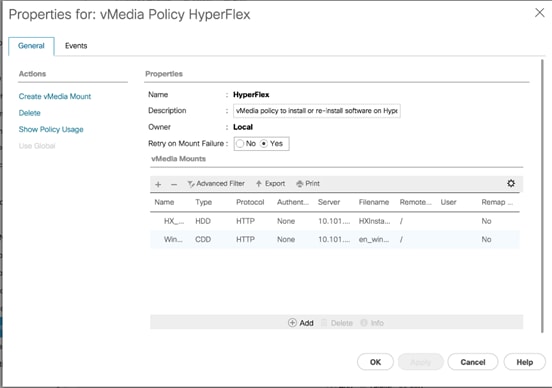Open Show Policy Usage link

[x=51, y=129]
